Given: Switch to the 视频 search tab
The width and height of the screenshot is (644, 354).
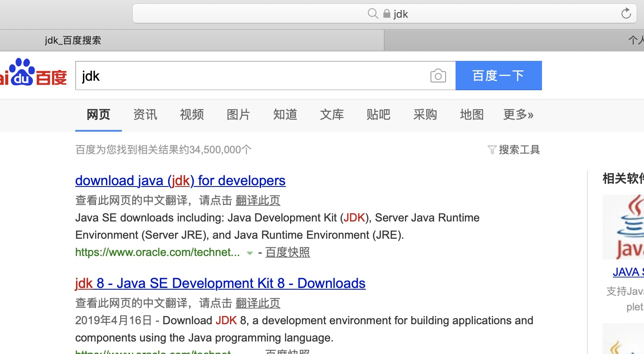Looking at the screenshot, I should pos(191,115).
